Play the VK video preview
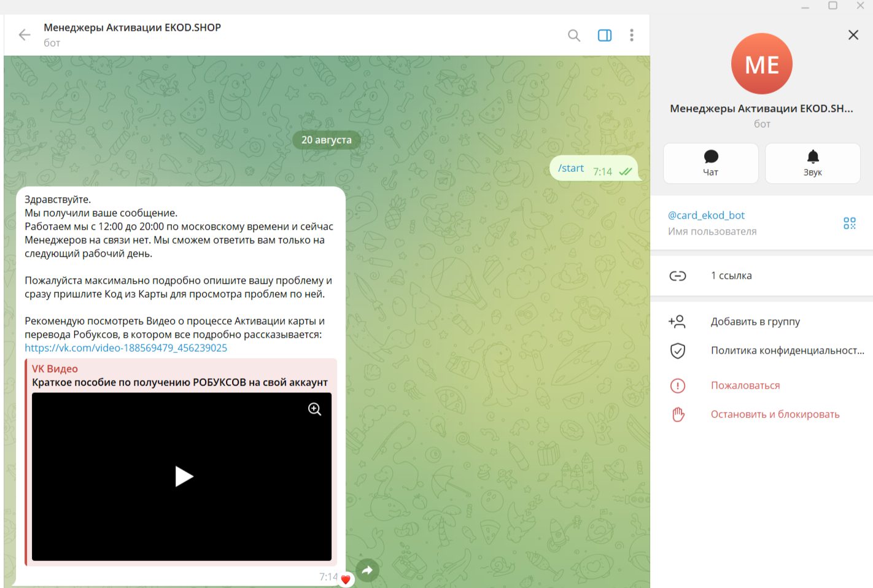The image size is (873, 588). [184, 476]
